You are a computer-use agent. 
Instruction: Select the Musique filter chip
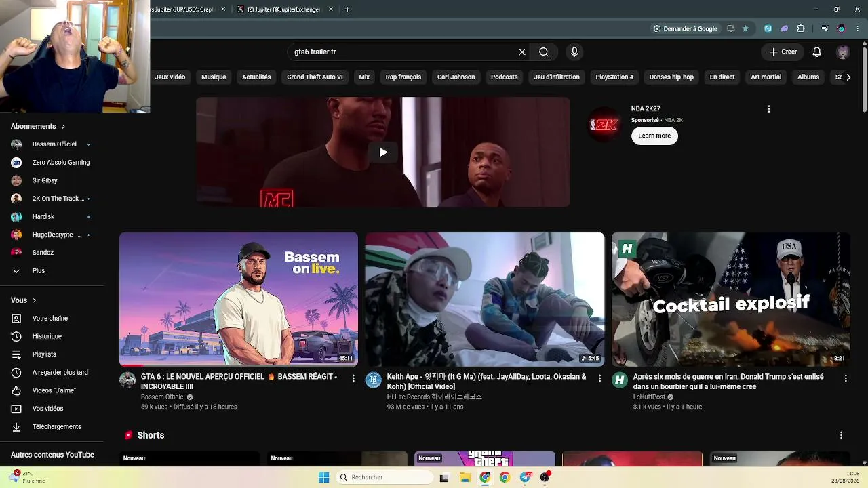click(x=214, y=77)
